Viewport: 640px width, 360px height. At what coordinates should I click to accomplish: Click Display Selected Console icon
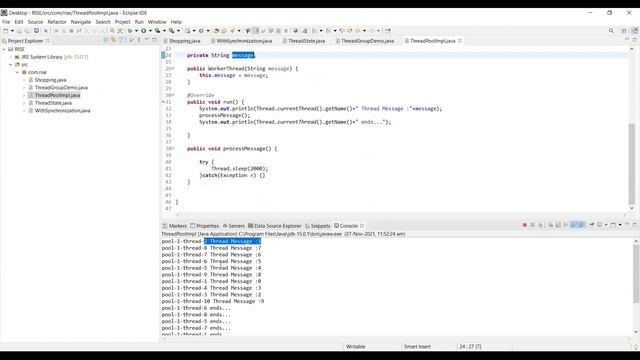[599, 225]
